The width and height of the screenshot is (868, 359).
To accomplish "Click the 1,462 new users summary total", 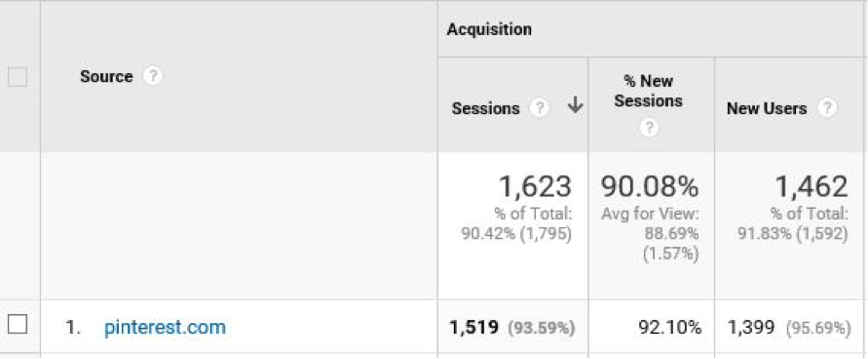I will 811,186.
